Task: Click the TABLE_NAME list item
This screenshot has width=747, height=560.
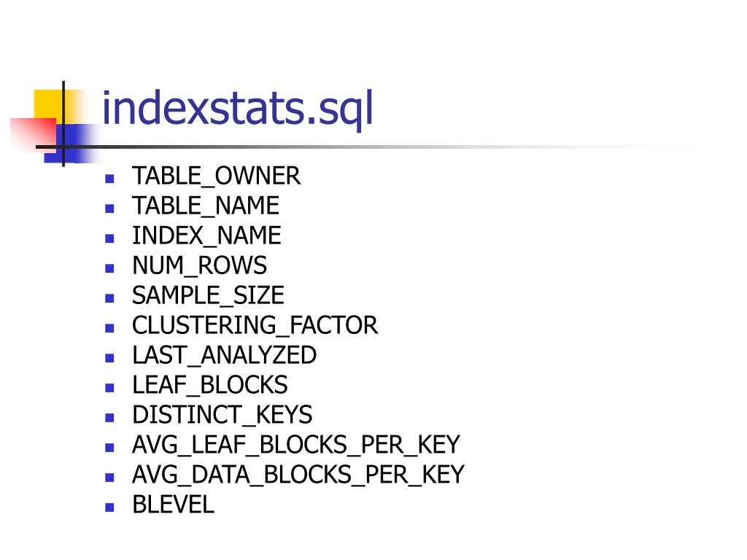Action: tap(206, 206)
